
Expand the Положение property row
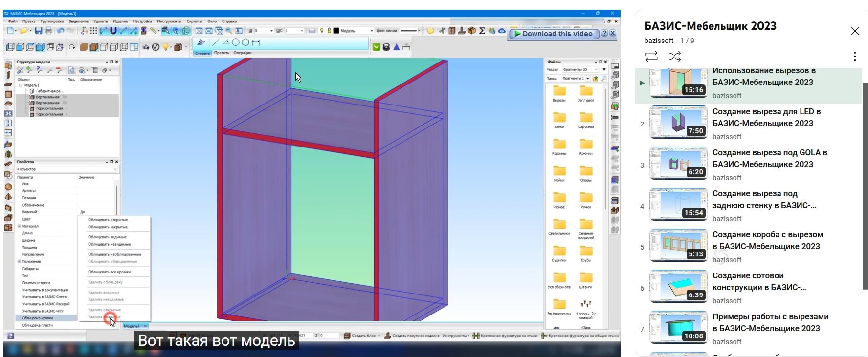[x=19, y=261]
